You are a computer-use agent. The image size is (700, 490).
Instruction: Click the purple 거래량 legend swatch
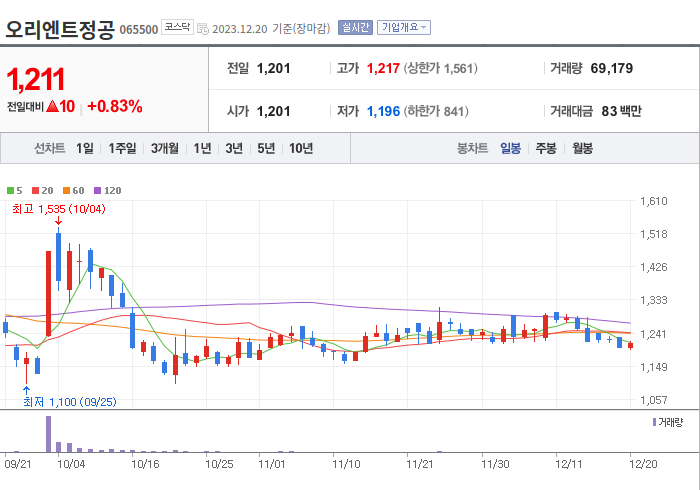tap(654, 422)
